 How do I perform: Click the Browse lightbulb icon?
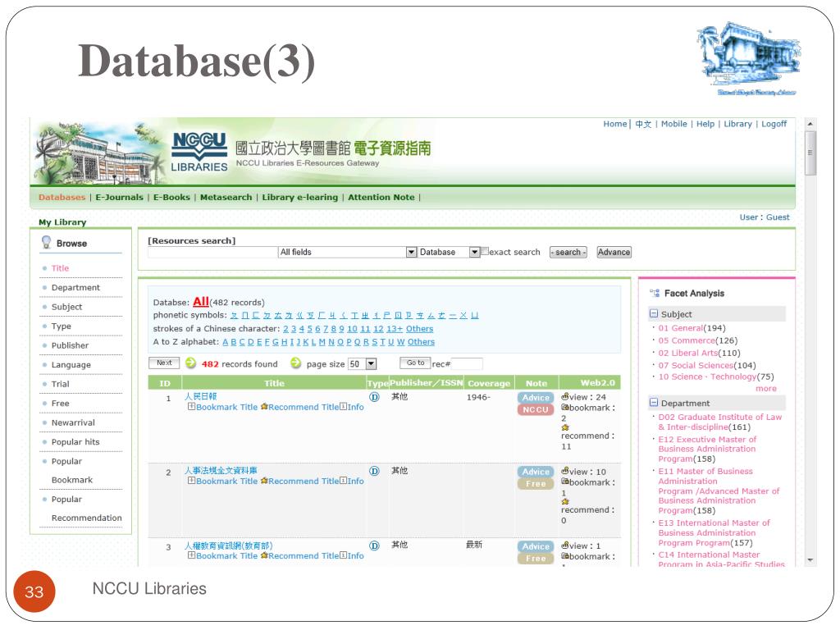pyautogui.click(x=47, y=243)
